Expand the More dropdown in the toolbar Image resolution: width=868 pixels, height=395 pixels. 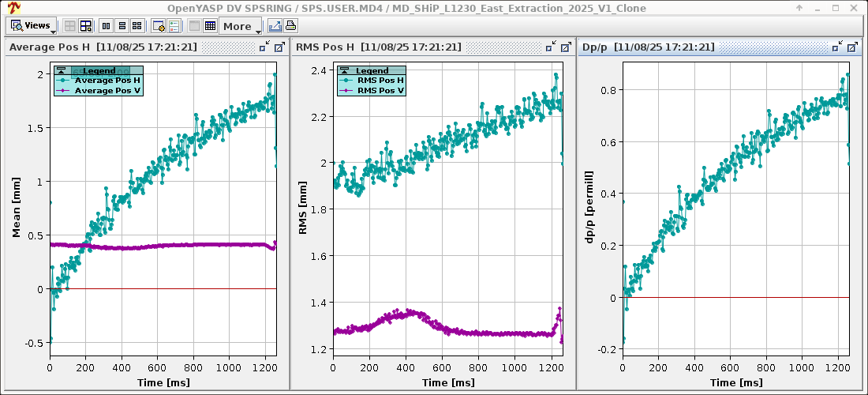(x=241, y=26)
